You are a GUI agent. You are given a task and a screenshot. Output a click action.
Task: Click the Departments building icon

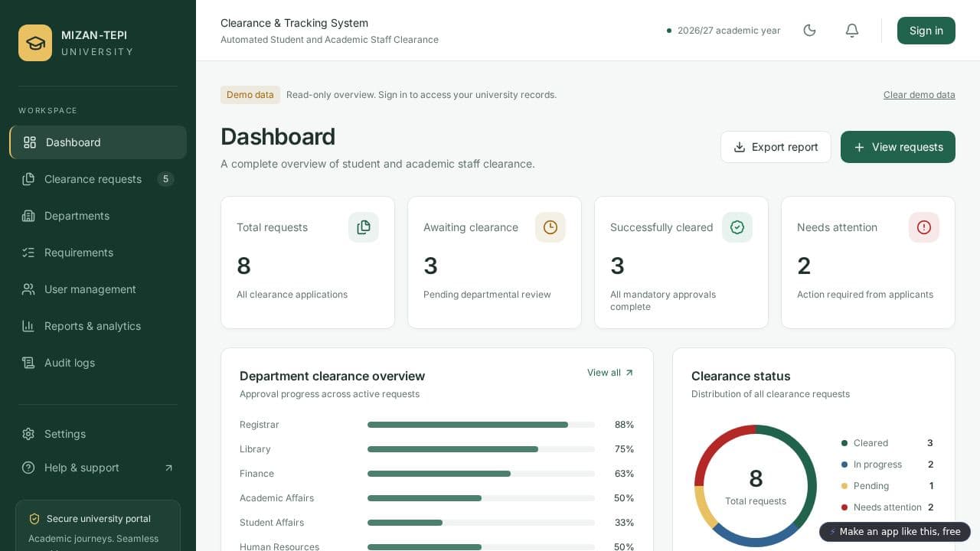(28, 216)
